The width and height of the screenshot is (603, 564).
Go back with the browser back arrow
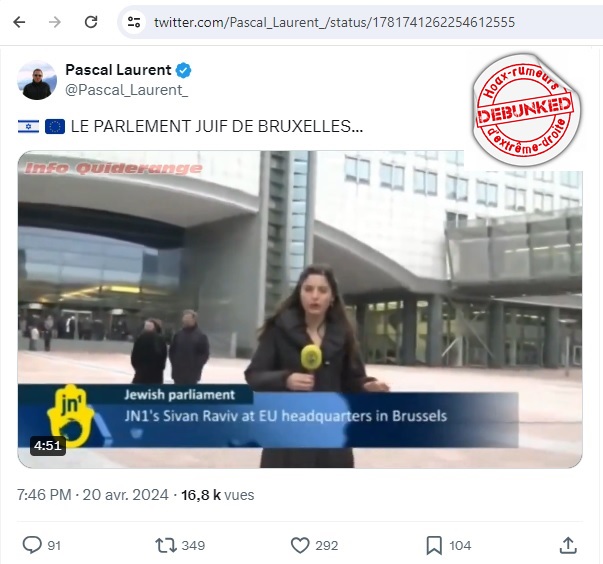pos(19,22)
